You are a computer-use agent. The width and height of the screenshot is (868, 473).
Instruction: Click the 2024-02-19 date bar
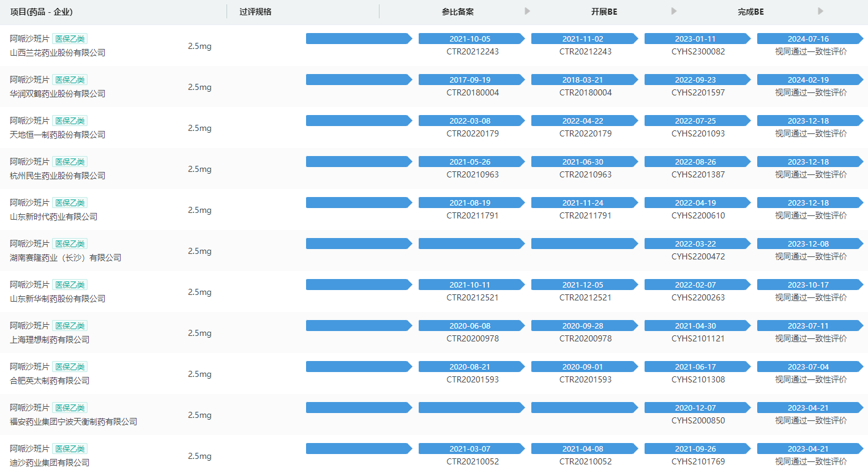pos(810,80)
